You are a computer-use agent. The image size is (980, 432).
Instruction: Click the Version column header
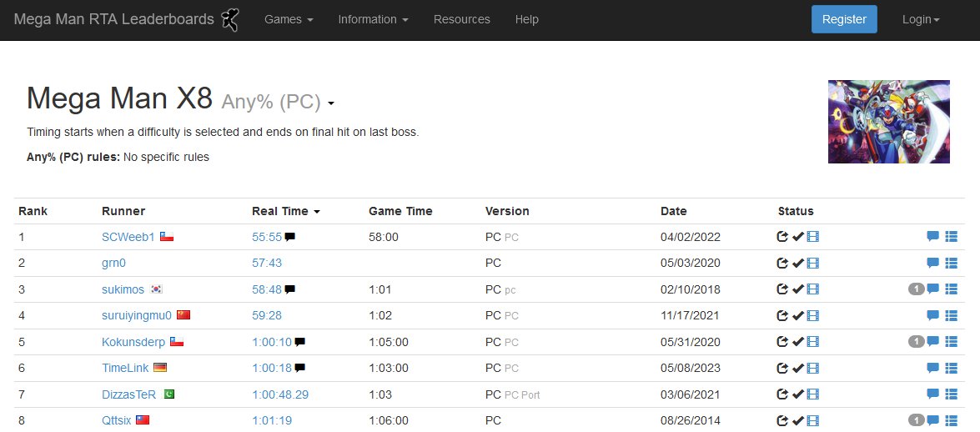click(507, 211)
